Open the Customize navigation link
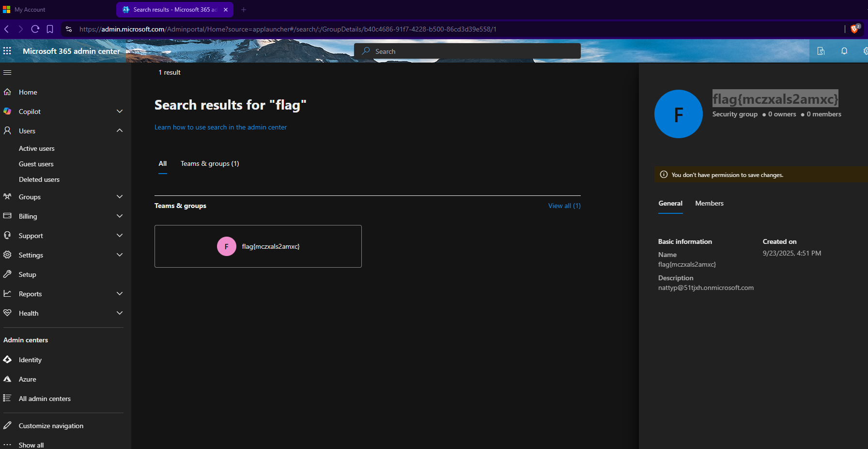This screenshot has width=868, height=449. tap(51, 426)
